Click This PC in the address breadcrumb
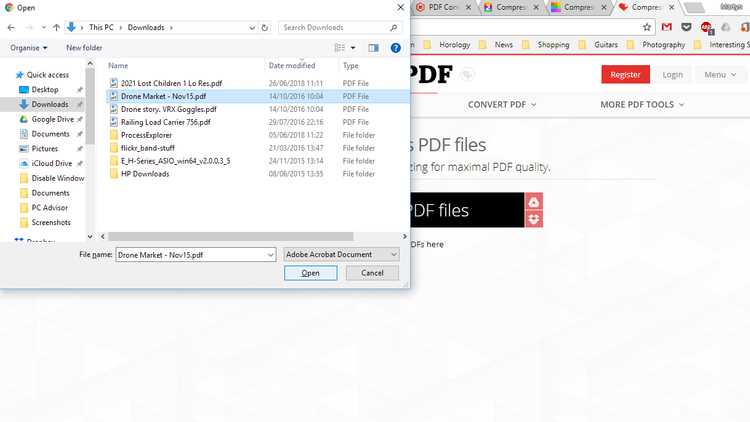This screenshot has height=422, width=750. click(101, 28)
